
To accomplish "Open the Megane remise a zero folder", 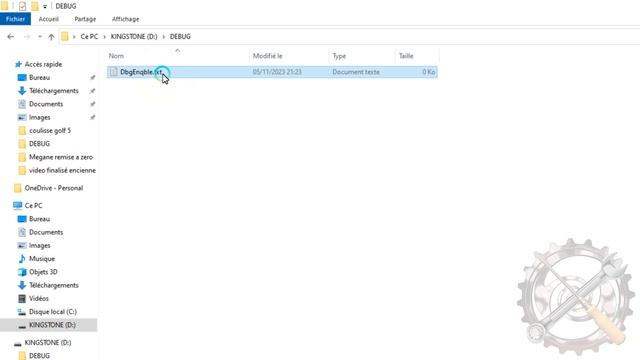I will click(61, 157).
